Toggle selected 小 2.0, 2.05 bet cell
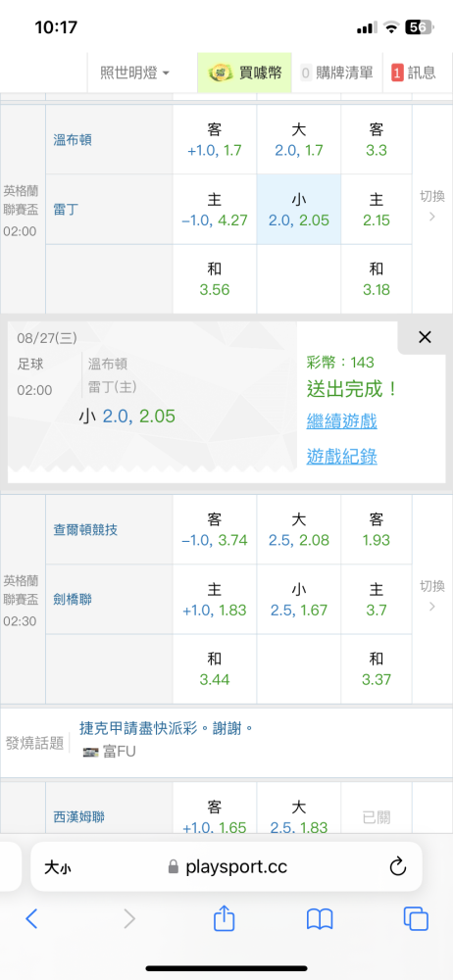 (x=298, y=210)
